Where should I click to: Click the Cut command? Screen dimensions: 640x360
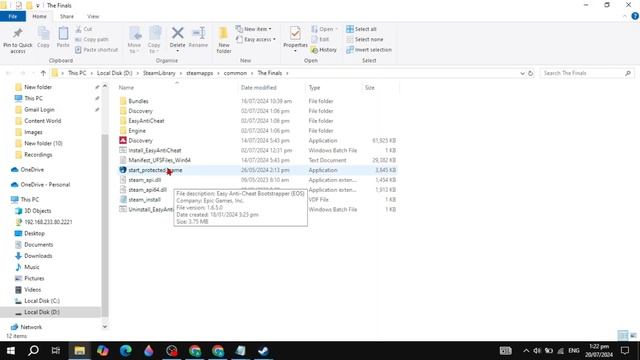[84, 29]
